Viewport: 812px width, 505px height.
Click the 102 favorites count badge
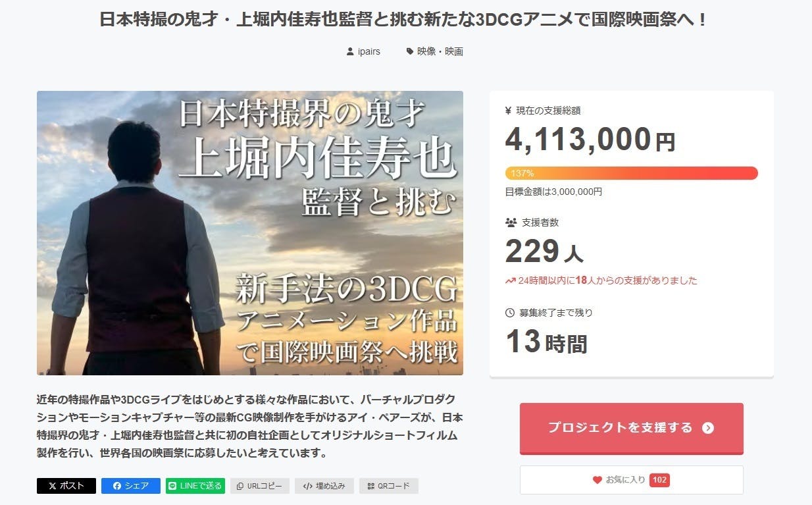[659, 480]
